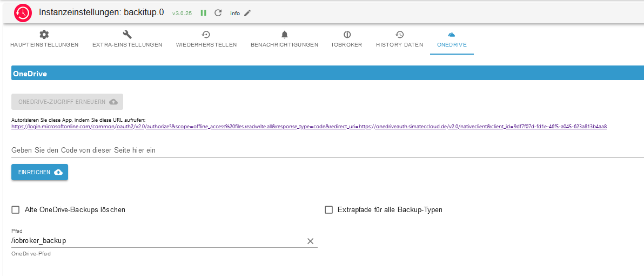644x276 pixels.
Task: Click the OneDrive-Pfad helper text
Action: click(x=31, y=254)
